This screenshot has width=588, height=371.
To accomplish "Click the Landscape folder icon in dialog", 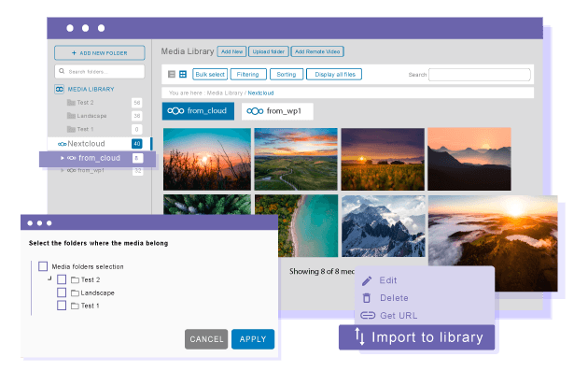I will (x=75, y=293).
